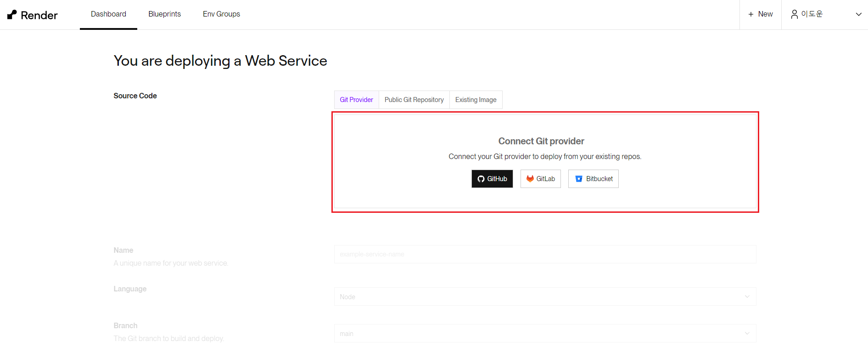
Task: Click the user profile avatar icon
Action: point(794,14)
